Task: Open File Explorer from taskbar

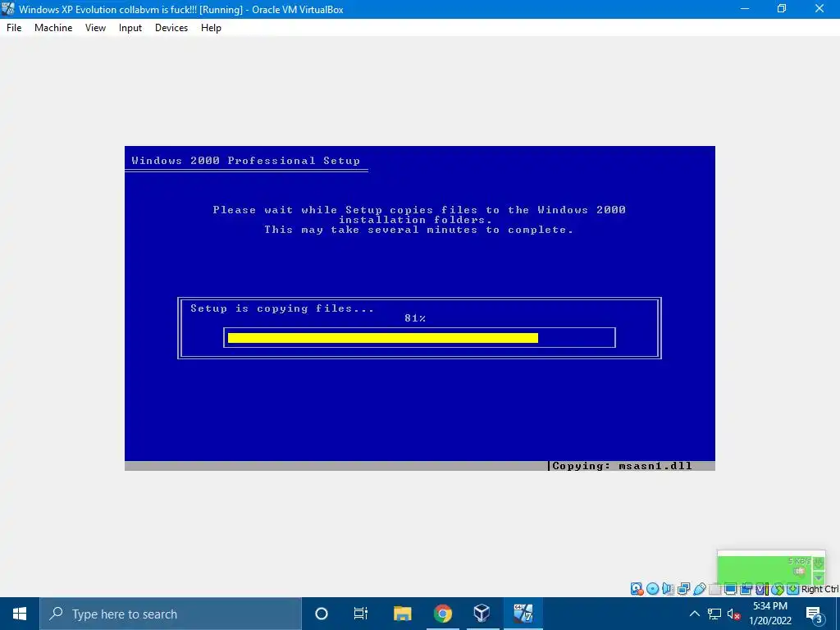Action: pos(402,614)
